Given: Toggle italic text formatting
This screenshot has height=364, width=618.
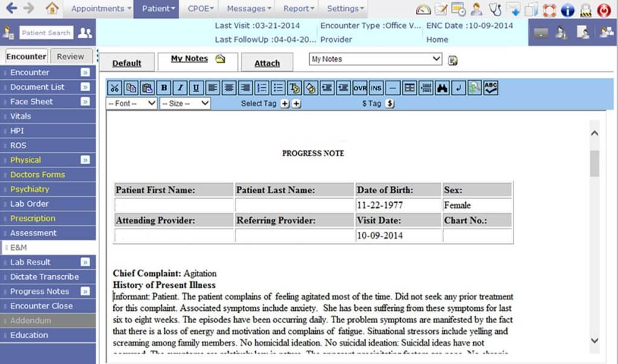Looking at the screenshot, I should [180, 88].
